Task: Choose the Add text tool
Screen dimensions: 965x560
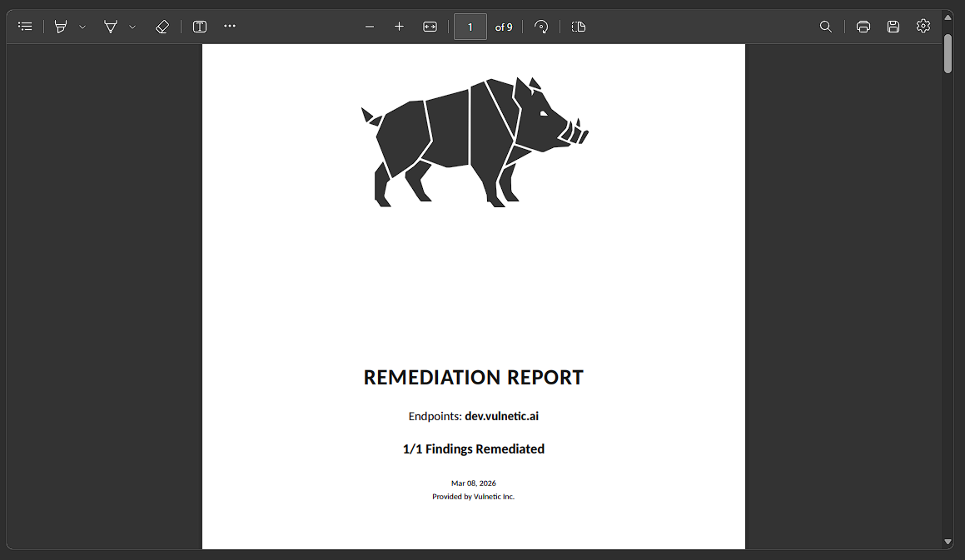Action: pyautogui.click(x=200, y=27)
